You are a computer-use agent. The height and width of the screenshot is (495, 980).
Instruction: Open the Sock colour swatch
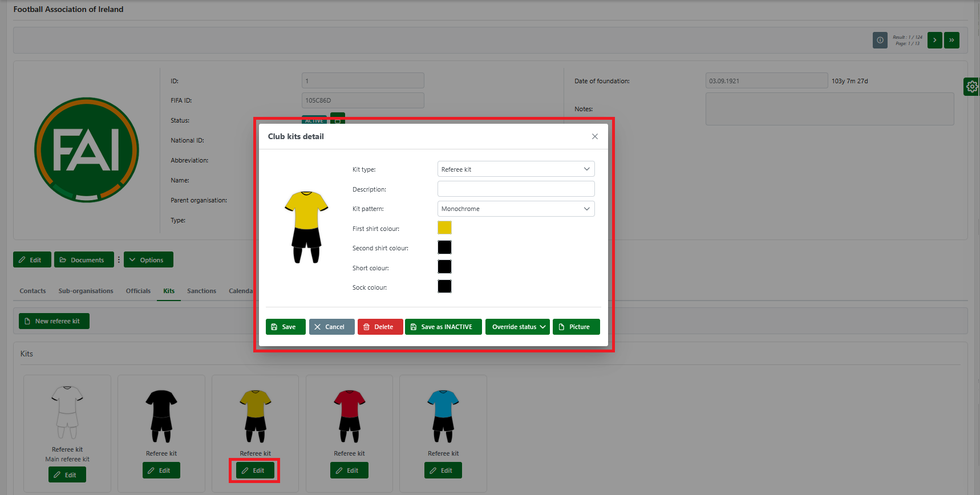pyautogui.click(x=444, y=286)
